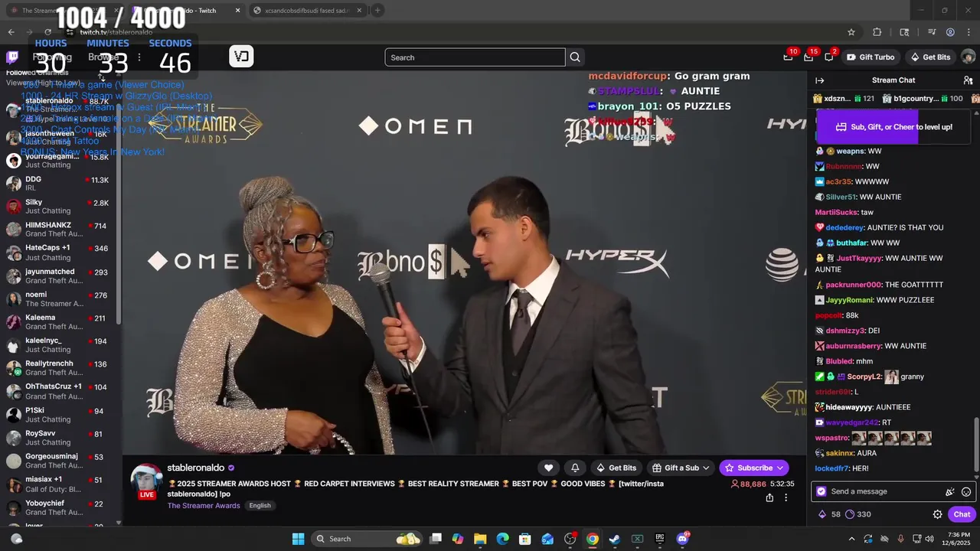Open File Explorer from the taskbar
Viewport: 980px width, 551px height.
(480, 539)
